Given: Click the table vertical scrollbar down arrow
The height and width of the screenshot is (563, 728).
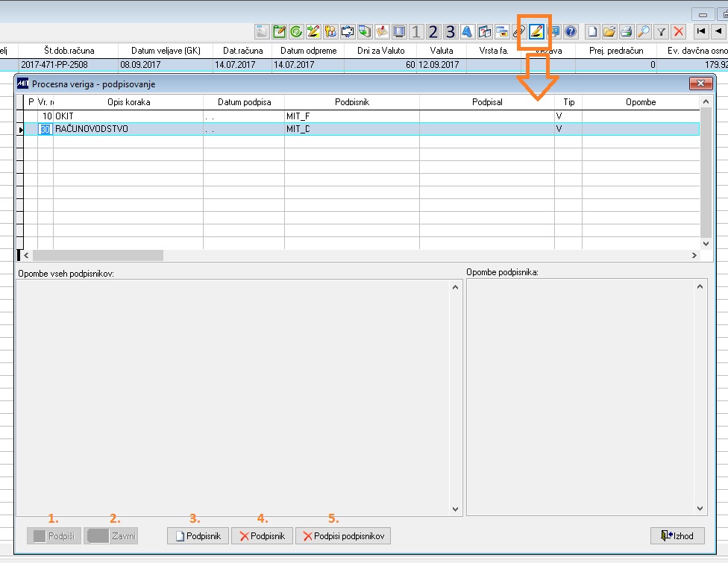Looking at the screenshot, I should (x=706, y=244).
